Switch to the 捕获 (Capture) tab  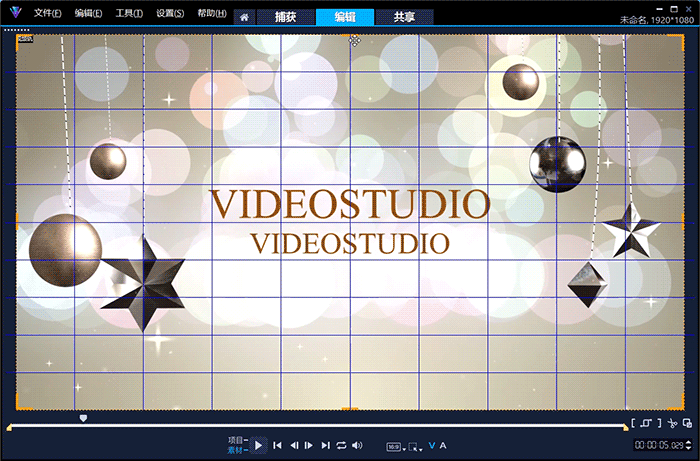pos(285,17)
